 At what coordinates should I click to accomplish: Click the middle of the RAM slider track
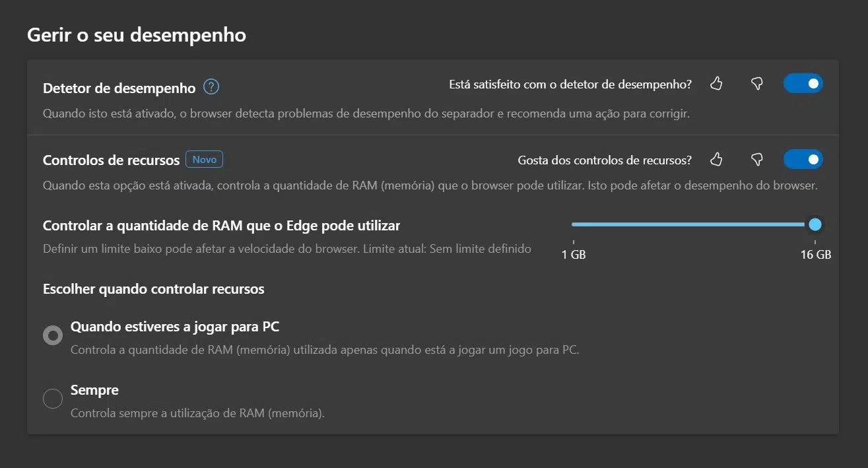click(693, 224)
